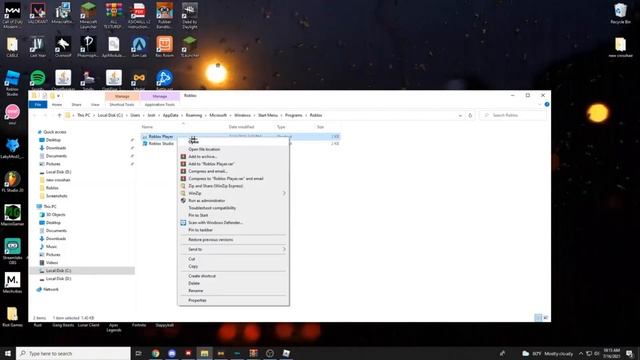
Task: Choose Delete in the context menu
Action: click(x=194, y=284)
